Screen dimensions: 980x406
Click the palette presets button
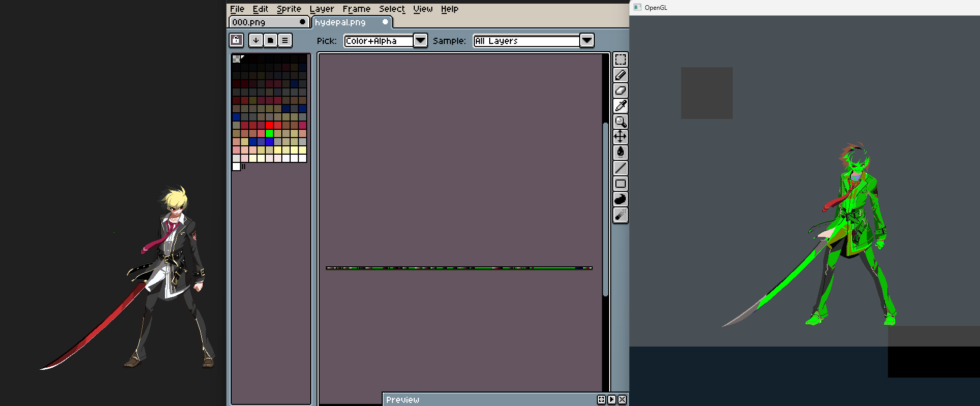[270, 40]
